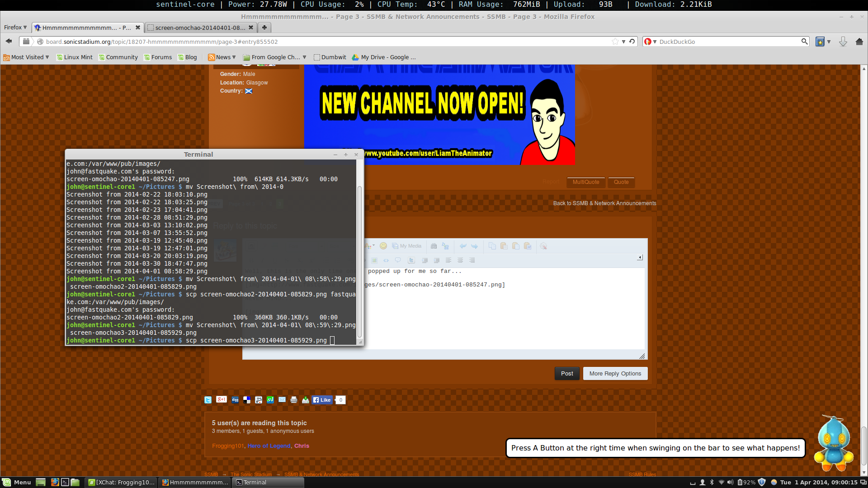This screenshot has width=868, height=488.
Task: Open bookmarks menu dropdown arrow
Action: click(x=829, y=42)
